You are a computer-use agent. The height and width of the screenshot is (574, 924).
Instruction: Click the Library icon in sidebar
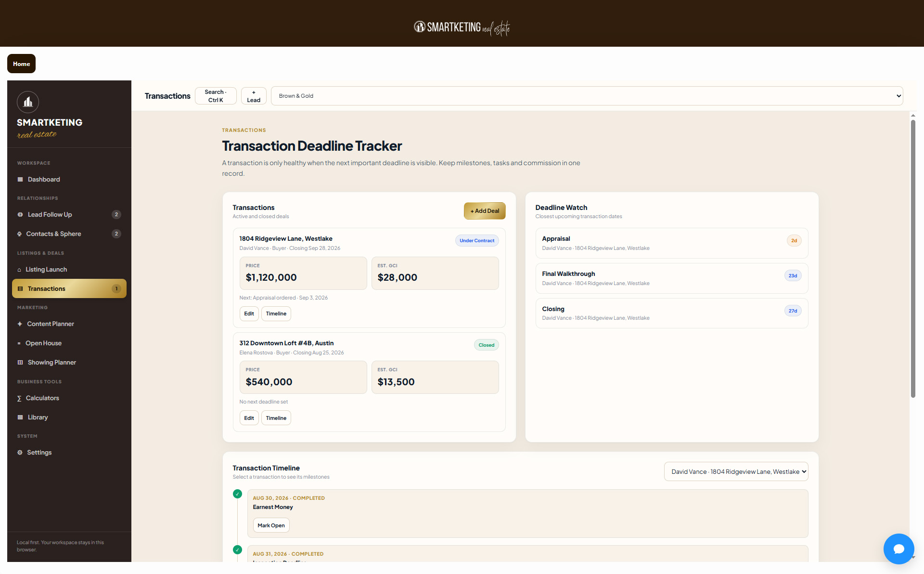20,417
